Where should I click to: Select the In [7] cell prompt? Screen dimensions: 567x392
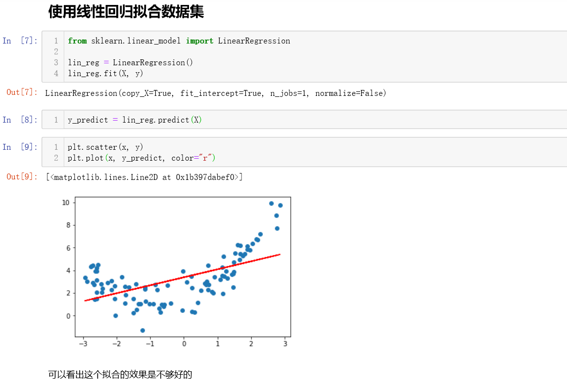tap(20, 41)
